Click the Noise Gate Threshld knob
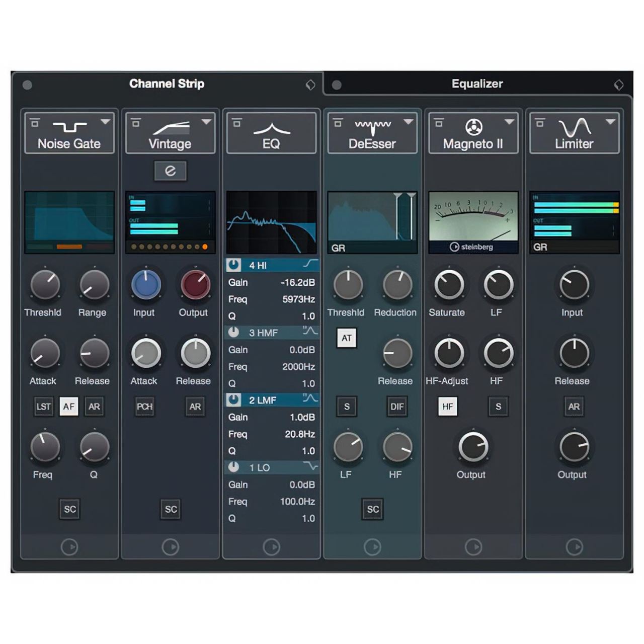644x644 pixels. coord(45,285)
